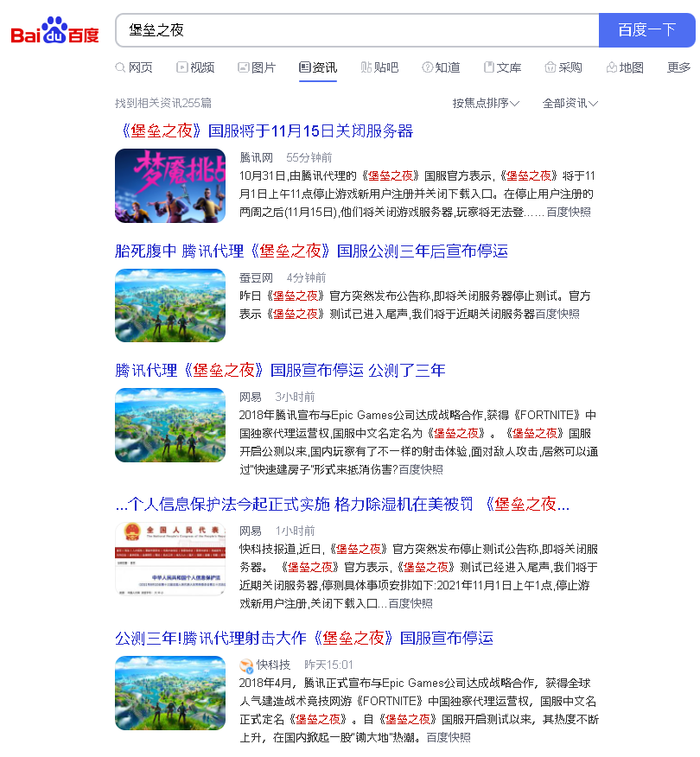
Task: Click the 55分钟前 timestamp
Action: point(309,157)
